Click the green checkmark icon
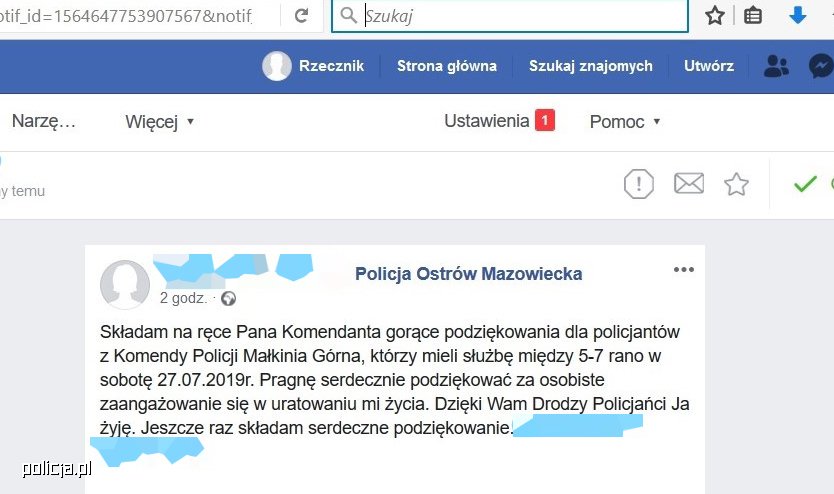The width and height of the screenshot is (834, 494). (805, 184)
